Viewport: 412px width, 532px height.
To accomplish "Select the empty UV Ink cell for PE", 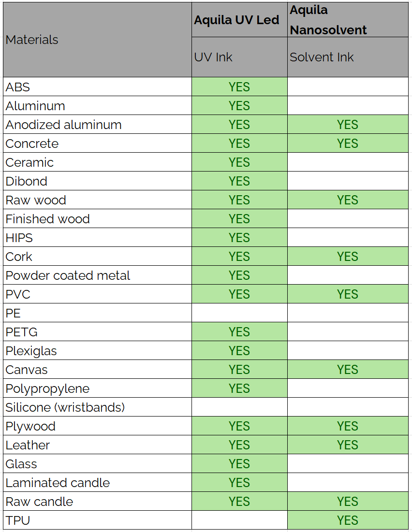I will (239, 313).
